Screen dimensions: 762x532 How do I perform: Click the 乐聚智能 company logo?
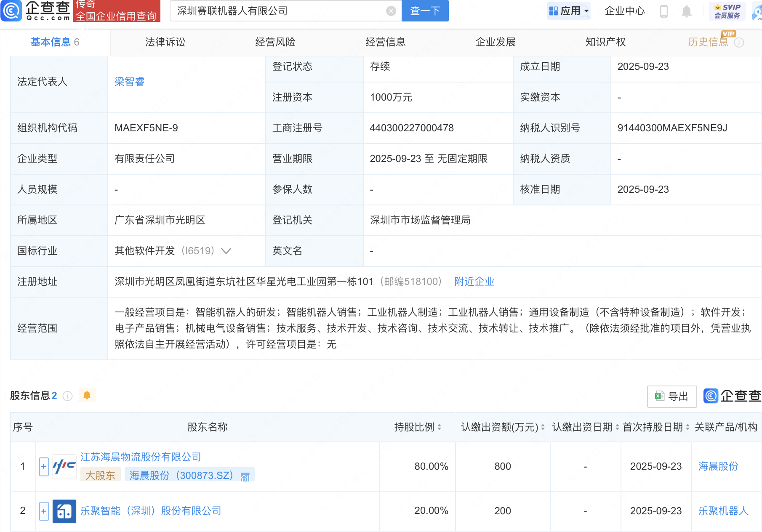pos(64,511)
